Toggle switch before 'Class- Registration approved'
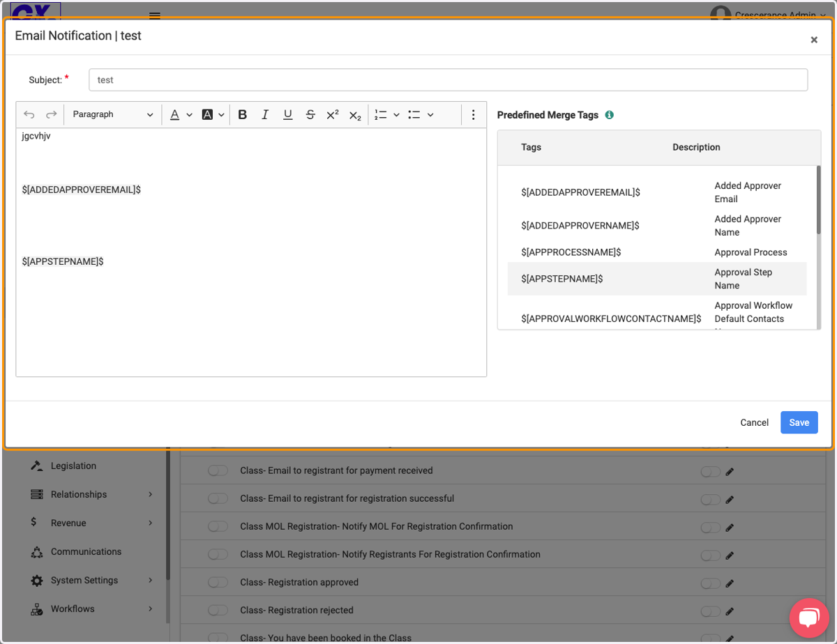Screen dimensions: 837x644 pos(218,583)
